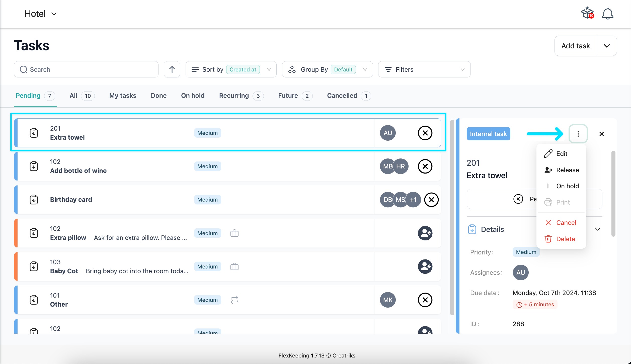Toggle status circle on Extra towel task
This screenshot has width=631, height=364.
[425, 133]
